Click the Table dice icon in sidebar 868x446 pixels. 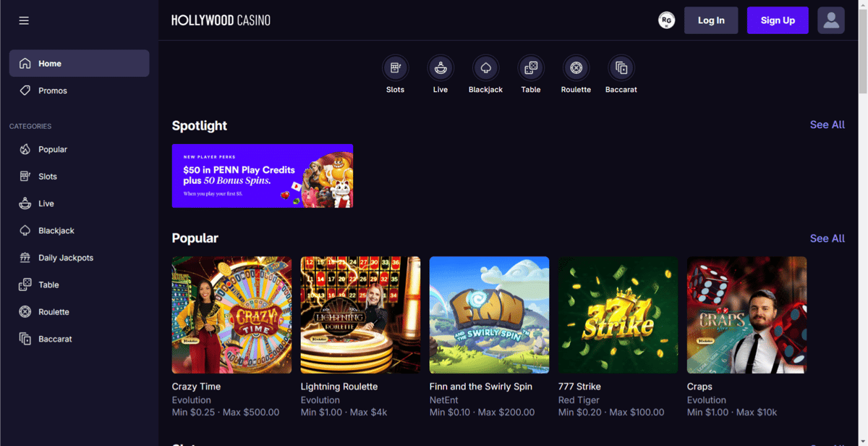25,285
